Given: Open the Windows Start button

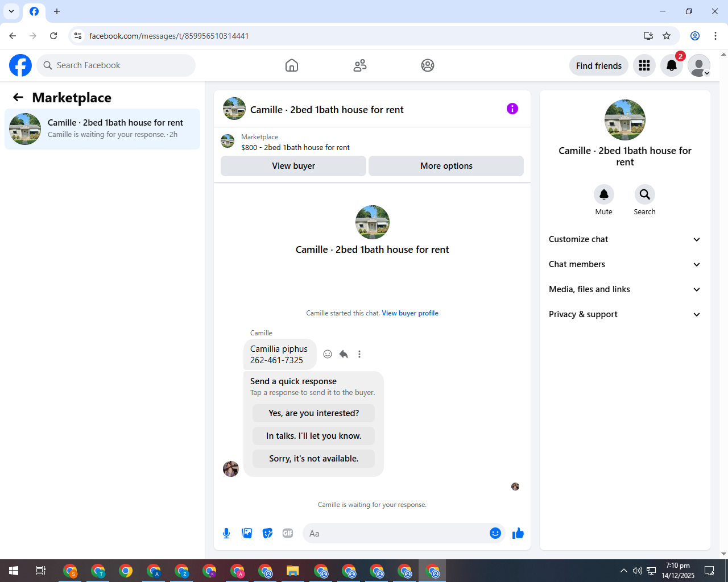Looking at the screenshot, I should tap(14, 571).
